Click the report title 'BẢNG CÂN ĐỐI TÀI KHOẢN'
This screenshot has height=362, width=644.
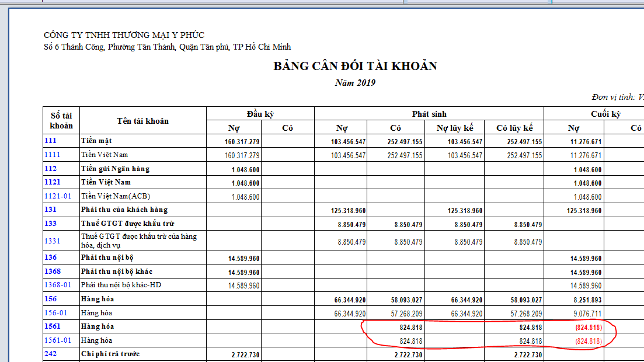[355, 66]
